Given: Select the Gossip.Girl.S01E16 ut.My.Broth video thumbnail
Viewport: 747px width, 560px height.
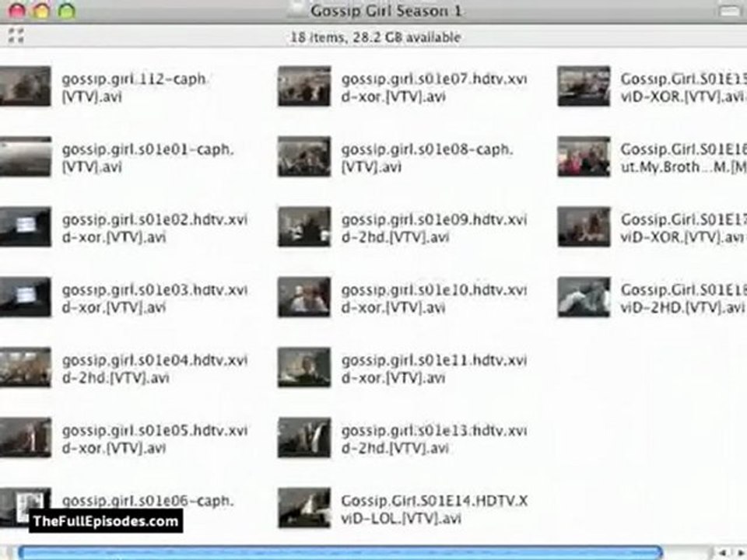Looking at the screenshot, I should pos(584,156).
